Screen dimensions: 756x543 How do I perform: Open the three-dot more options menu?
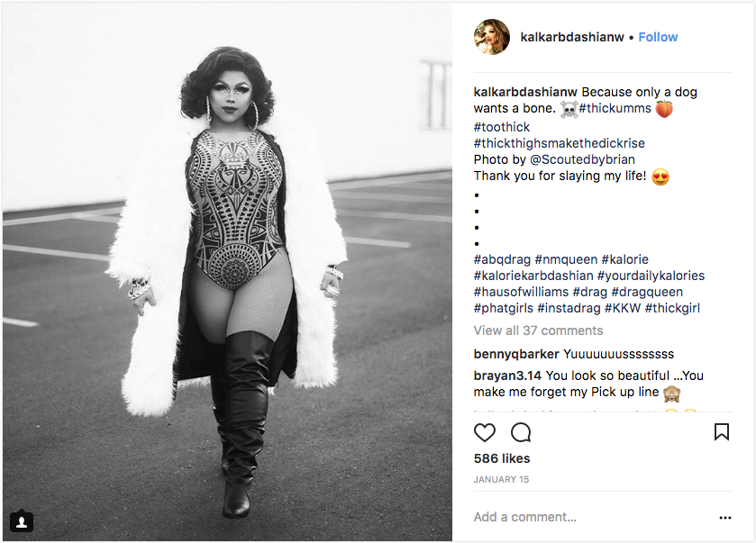point(725,518)
